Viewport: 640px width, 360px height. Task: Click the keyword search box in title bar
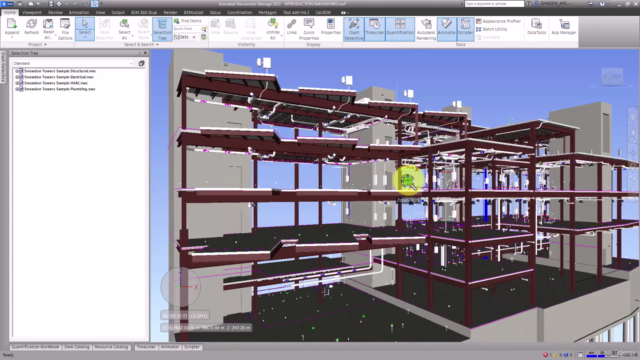tap(494, 4)
